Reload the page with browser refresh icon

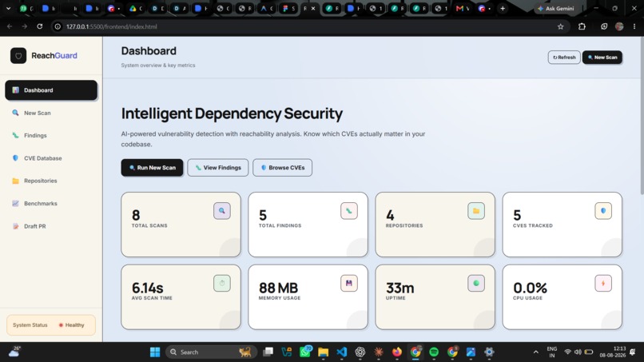pos(39,26)
